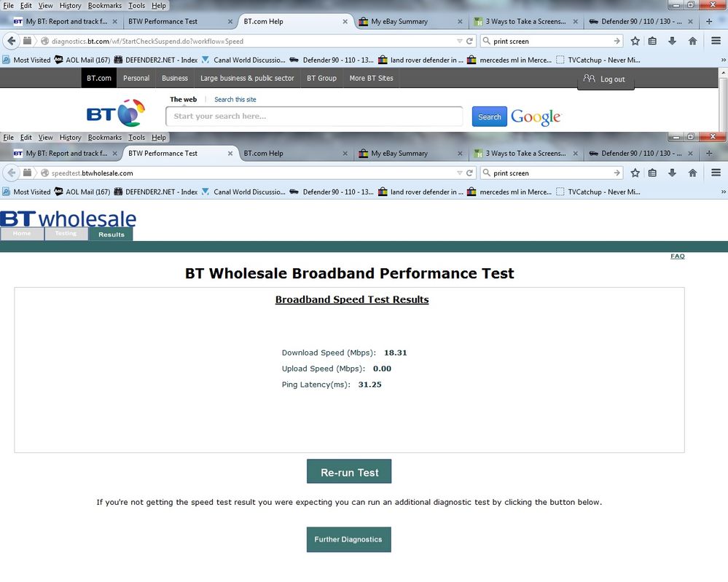Viewport: 728px width, 582px height.
Task: Open the Most Visited bookmark folder in the lower window
Action: click(26, 192)
